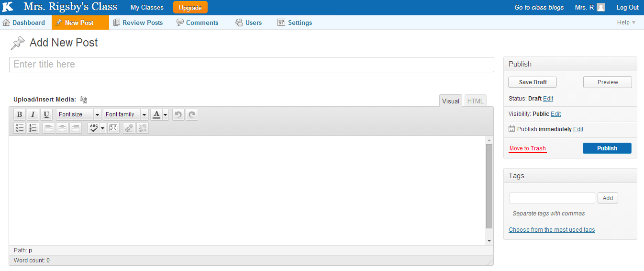Click the Upload/Insert Media icon

click(x=84, y=100)
